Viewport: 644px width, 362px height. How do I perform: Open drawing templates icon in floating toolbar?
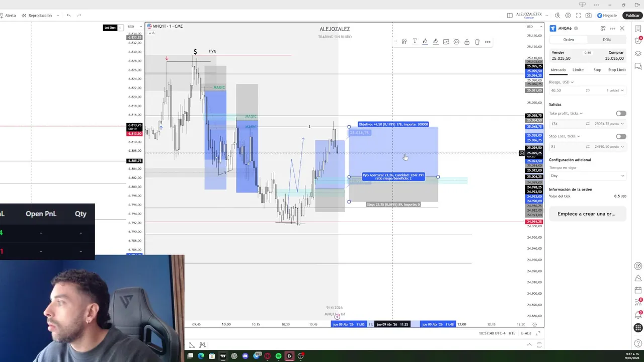click(404, 42)
